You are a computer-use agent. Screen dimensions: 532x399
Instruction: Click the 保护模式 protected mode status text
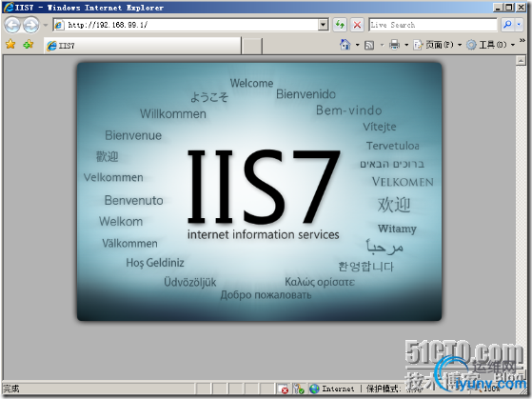(x=383, y=389)
